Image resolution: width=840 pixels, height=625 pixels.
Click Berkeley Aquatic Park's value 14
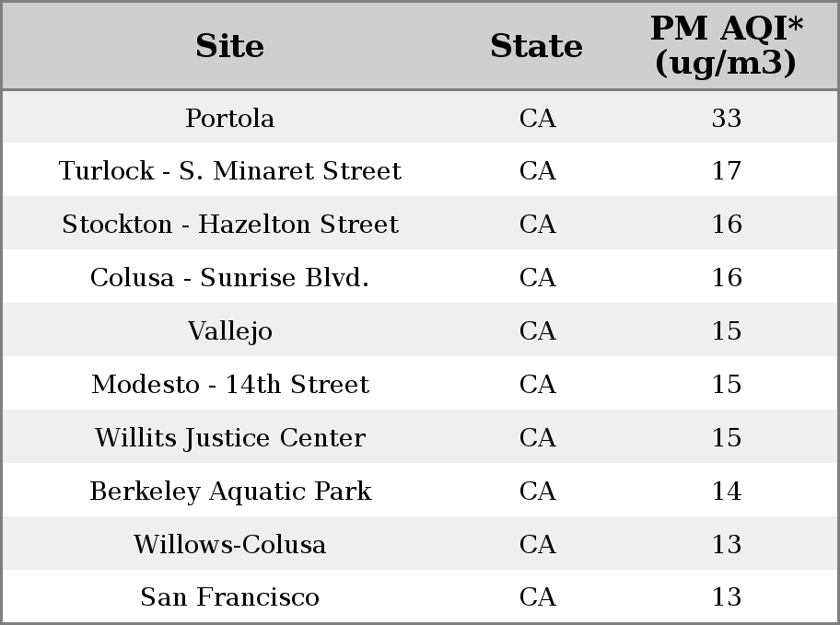point(727,492)
